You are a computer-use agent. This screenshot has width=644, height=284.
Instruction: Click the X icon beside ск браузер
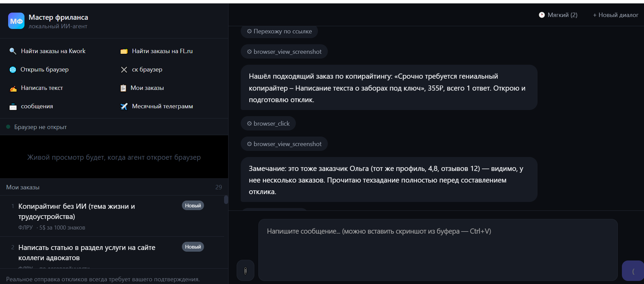(124, 69)
